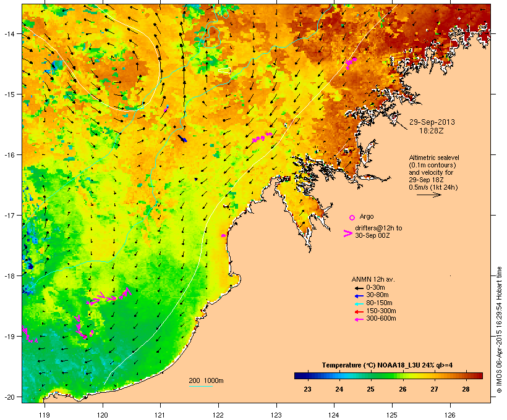Image resolution: width=507 pixels, height=420 pixels.
Task: Click the cyan 200m isobath legend line
Action: [200, 386]
